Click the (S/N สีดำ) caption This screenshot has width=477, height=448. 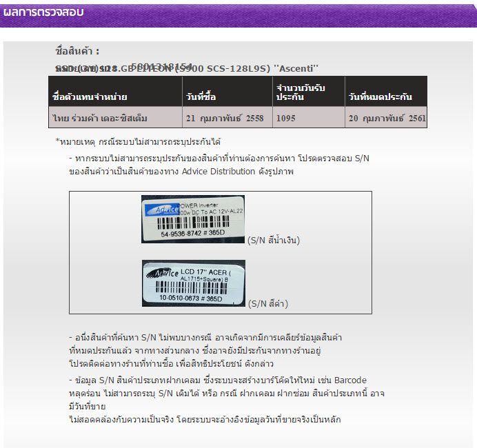click(268, 303)
